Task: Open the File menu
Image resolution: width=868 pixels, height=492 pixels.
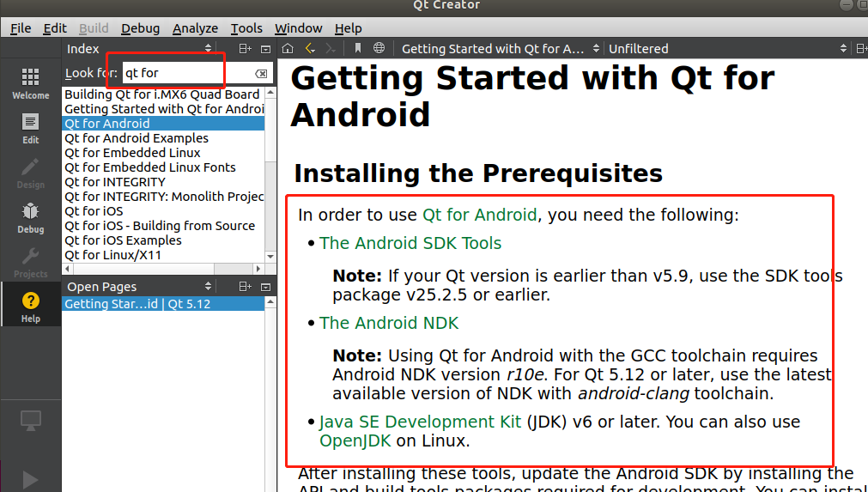Action: [21, 28]
